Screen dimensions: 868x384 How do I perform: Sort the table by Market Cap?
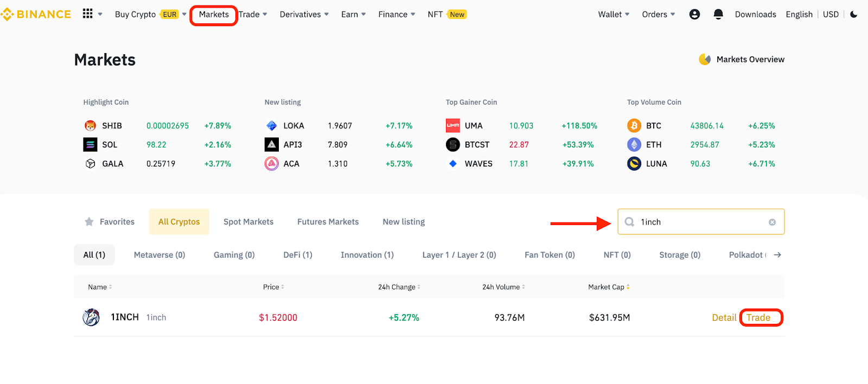pyautogui.click(x=609, y=287)
